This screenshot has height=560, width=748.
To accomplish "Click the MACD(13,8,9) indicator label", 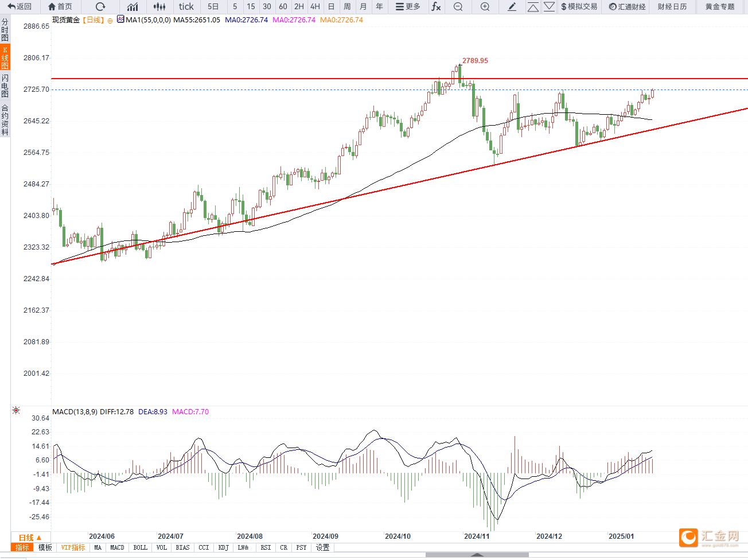I will (x=75, y=411).
